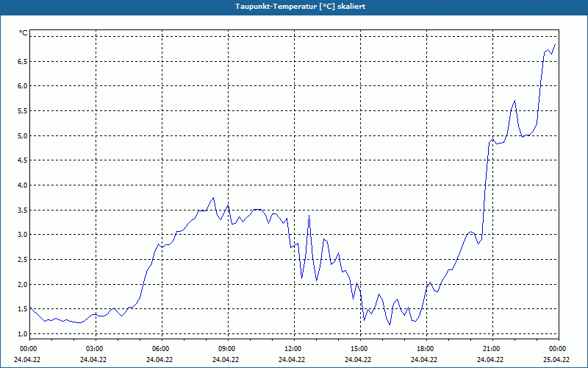Image resolution: width=588 pixels, height=368 pixels.
Task: Select the 24.04.22 date under 21:00
Action: pos(490,359)
